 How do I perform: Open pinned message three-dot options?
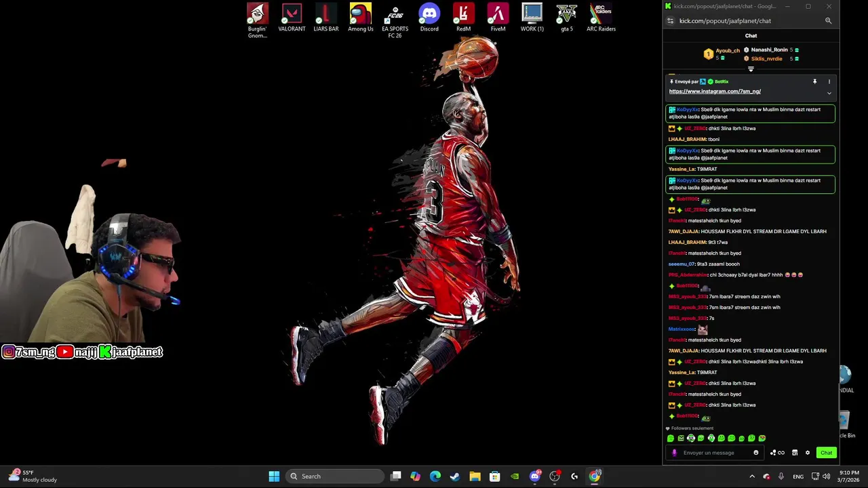pos(829,81)
